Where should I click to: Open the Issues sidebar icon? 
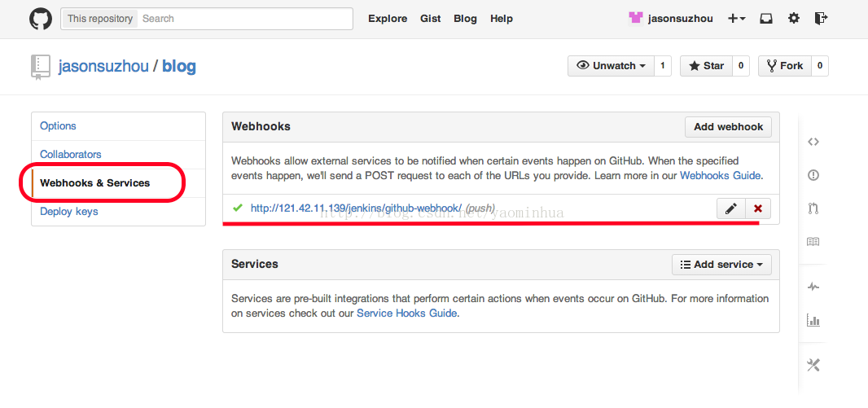(813, 175)
